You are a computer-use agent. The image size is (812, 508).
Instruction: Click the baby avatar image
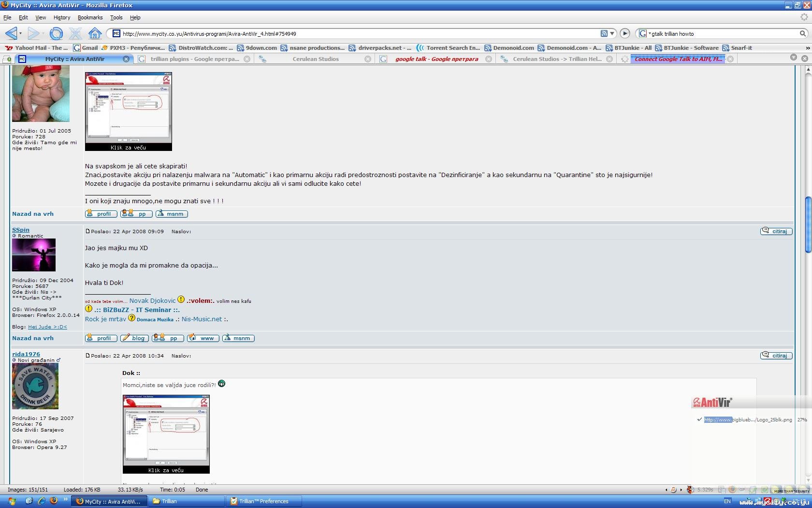(x=41, y=94)
